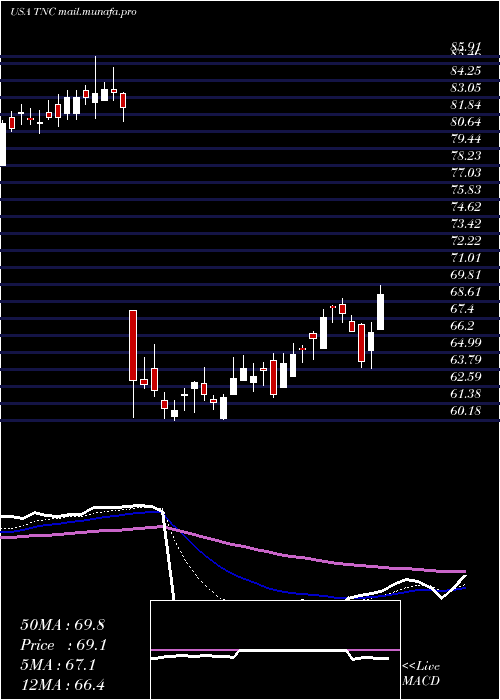Click the 60.18 price axis label
The height and width of the screenshot is (700, 500).
pos(466,410)
